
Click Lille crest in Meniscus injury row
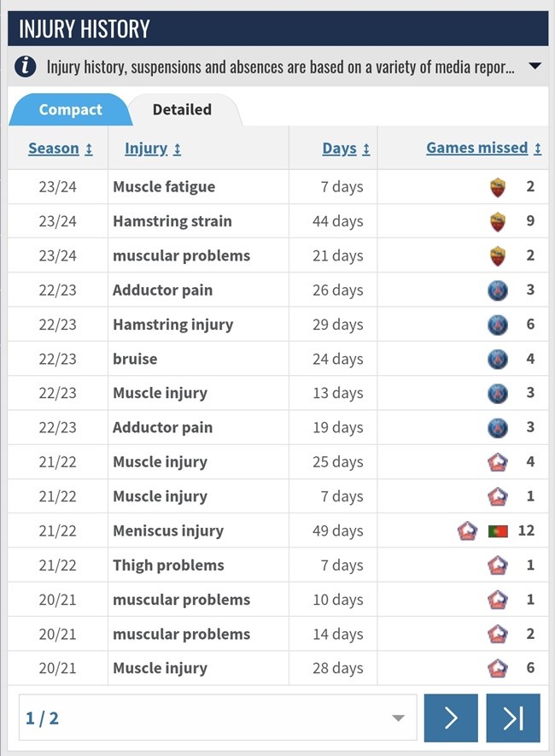467,531
